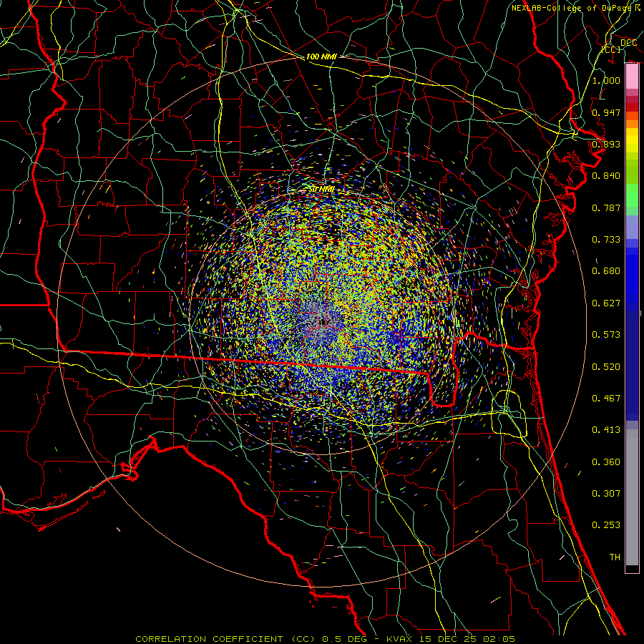
Task: Click the 0.680 value on the color scale
Action: click(606, 271)
